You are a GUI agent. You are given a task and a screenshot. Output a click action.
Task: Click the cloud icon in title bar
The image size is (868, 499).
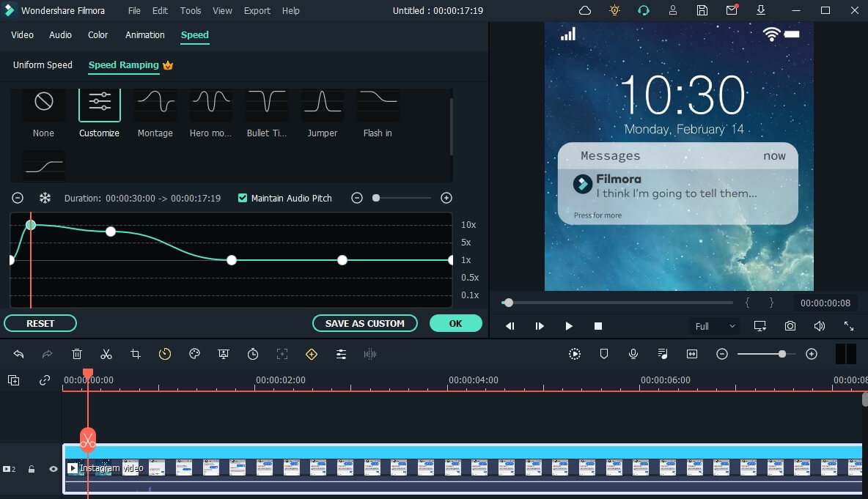(585, 10)
